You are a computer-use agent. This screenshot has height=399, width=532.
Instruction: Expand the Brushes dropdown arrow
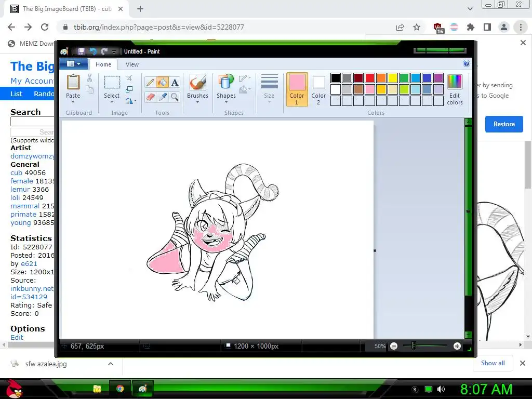coord(197,102)
